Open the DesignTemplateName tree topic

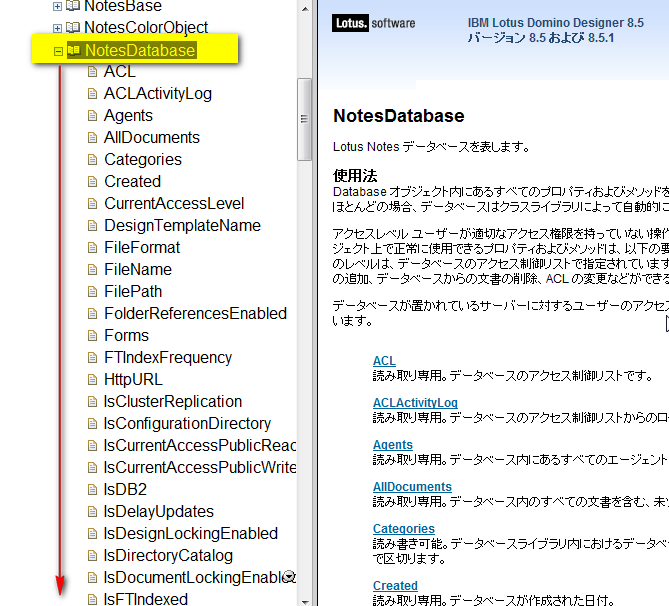183,225
